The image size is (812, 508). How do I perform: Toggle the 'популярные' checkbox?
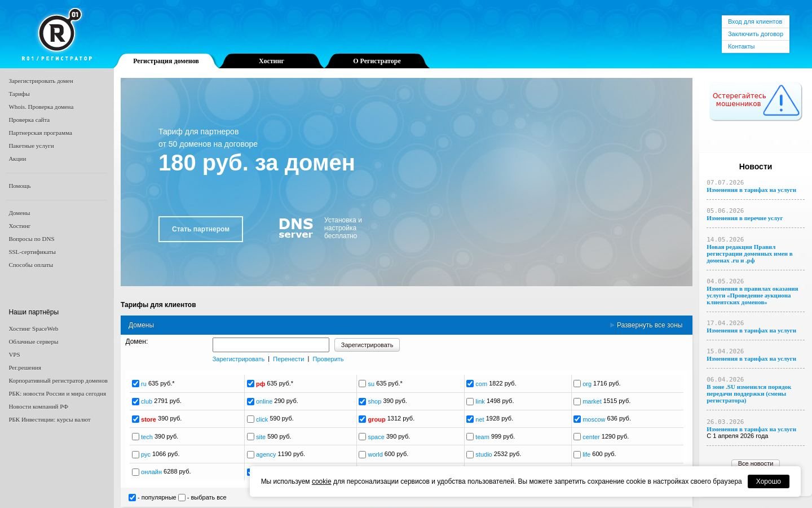tap(132, 497)
